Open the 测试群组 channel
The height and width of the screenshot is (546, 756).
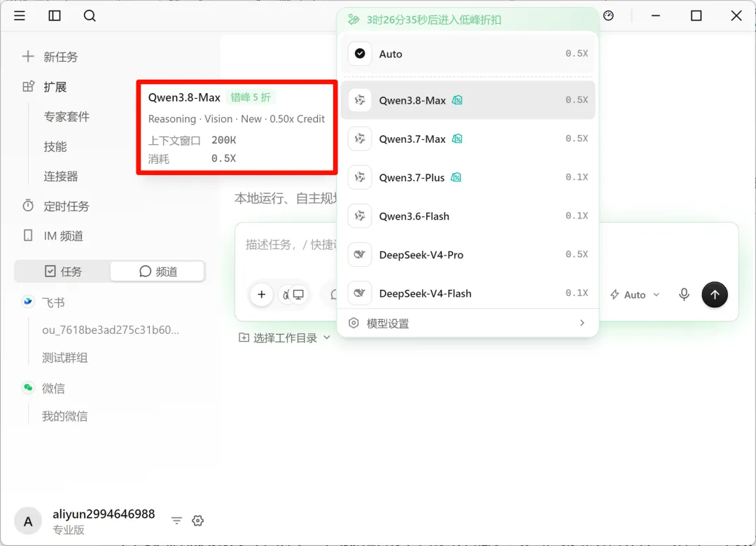coord(64,358)
